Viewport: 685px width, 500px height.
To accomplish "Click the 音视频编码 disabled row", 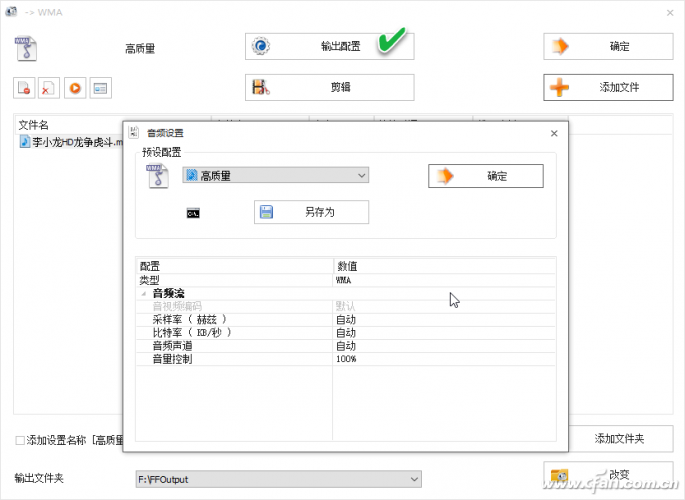I will click(x=345, y=307).
